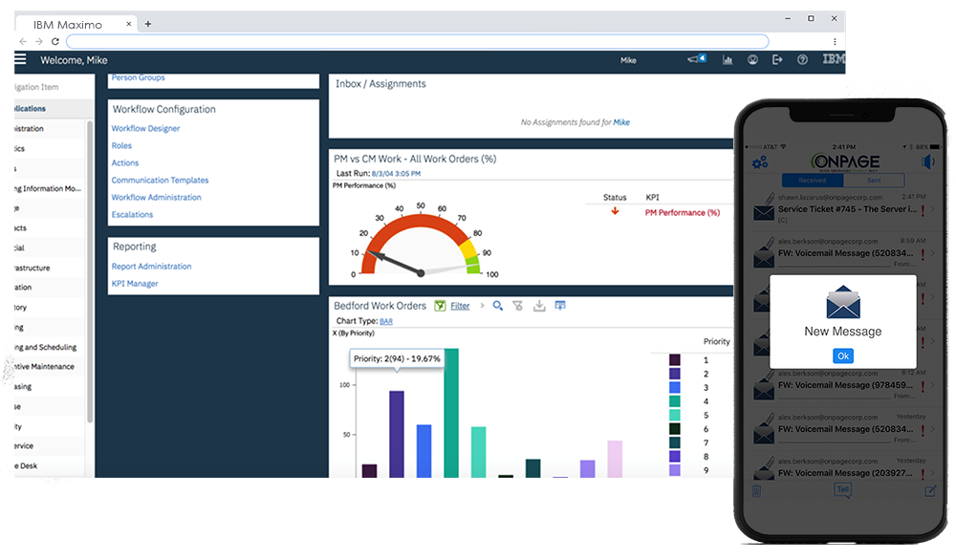The width and height of the screenshot is (956, 560).
Task: Tap the speaker volume icon on phone
Action: [x=928, y=162]
